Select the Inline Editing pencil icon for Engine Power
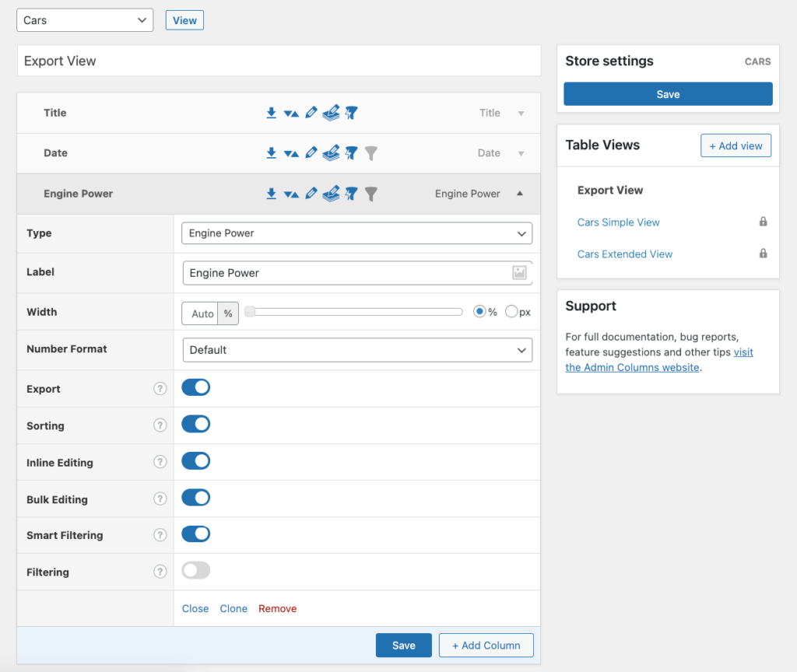This screenshot has width=797, height=672. click(x=311, y=194)
